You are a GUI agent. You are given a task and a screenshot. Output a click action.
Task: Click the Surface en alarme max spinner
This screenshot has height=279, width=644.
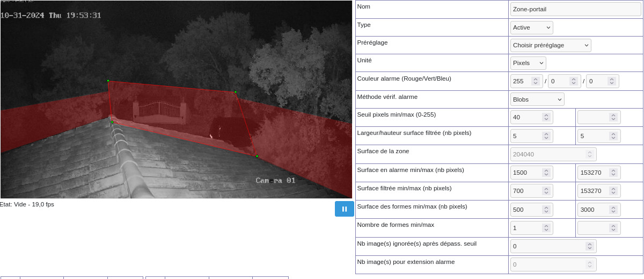pyautogui.click(x=613, y=173)
